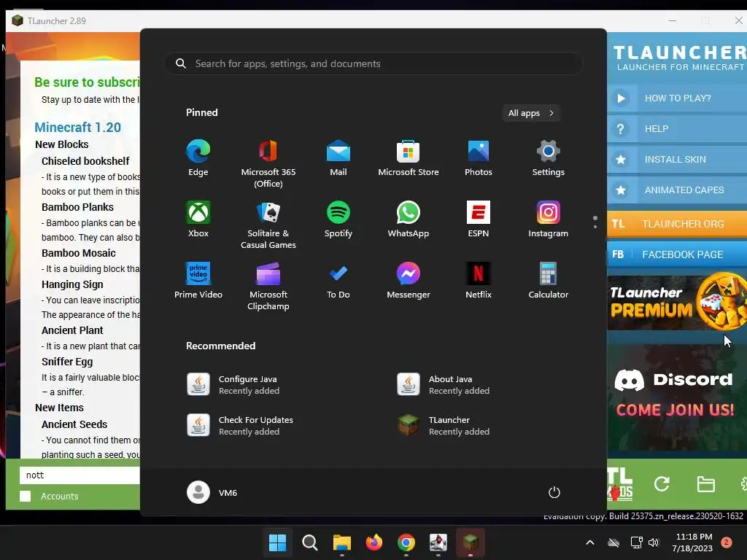This screenshot has height=560, width=747.
Task: Open WhatsApp
Action: (409, 219)
